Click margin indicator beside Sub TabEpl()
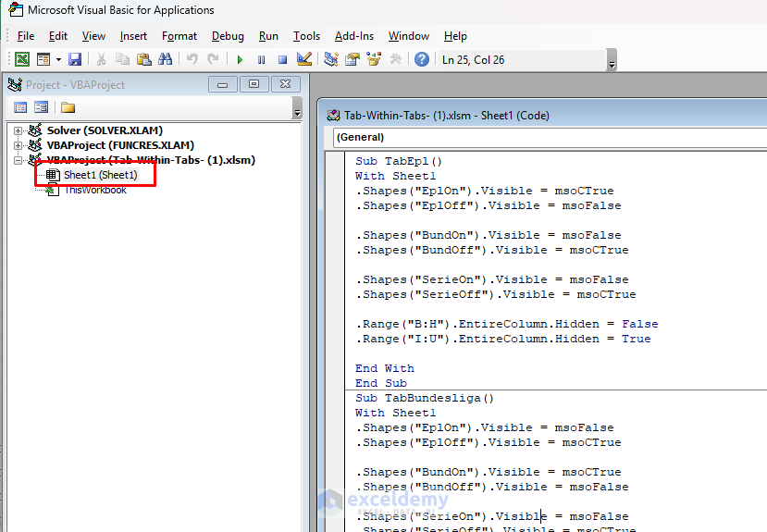The image size is (767, 532). pos(335,161)
